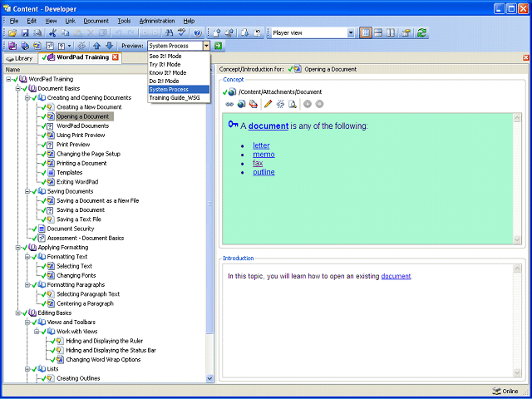Screen dimensions: 532x399
Task: Click the green Refresh arrows icon
Action: click(x=421, y=33)
